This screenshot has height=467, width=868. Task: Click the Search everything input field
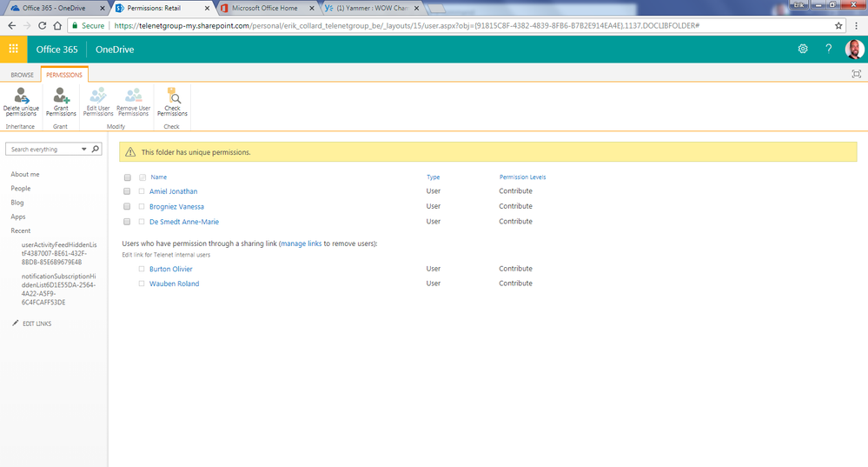coord(44,149)
